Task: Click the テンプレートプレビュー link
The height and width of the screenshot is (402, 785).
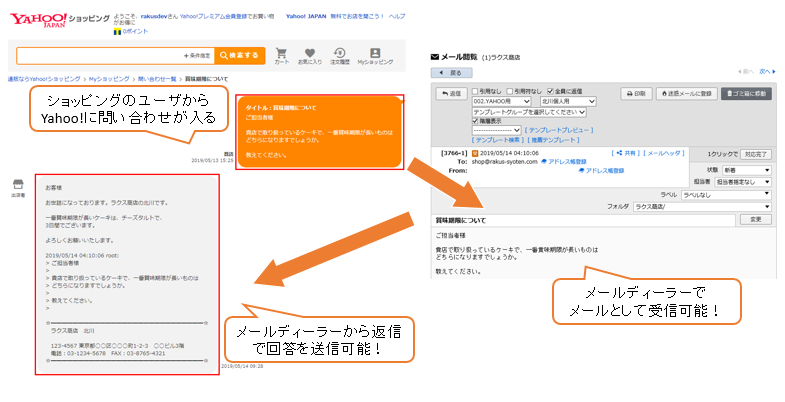Action: tap(558, 130)
